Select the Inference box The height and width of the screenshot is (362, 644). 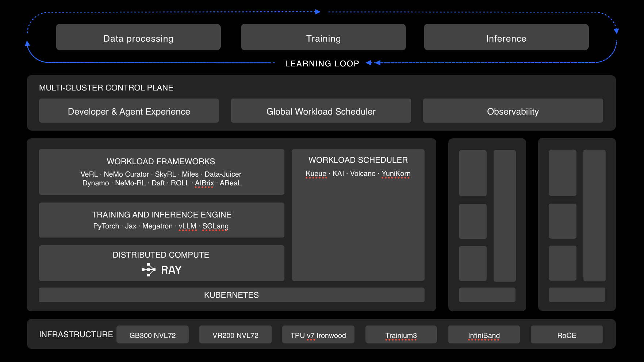(x=506, y=37)
